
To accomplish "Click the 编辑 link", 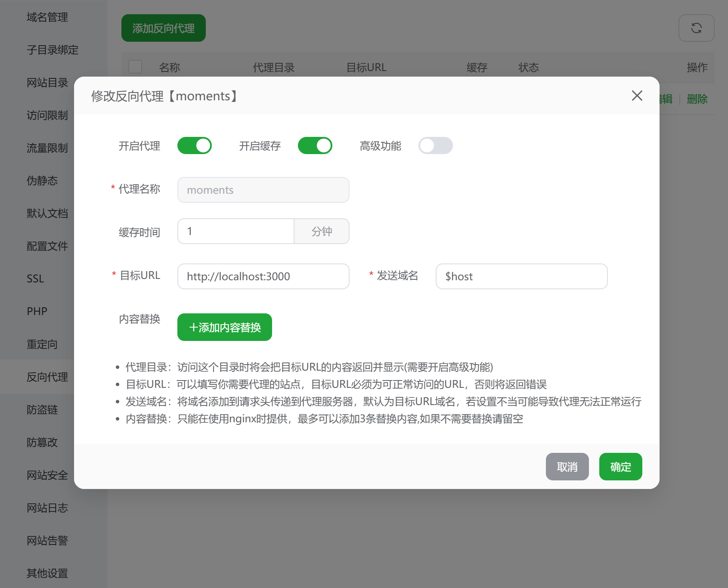I will (665, 99).
